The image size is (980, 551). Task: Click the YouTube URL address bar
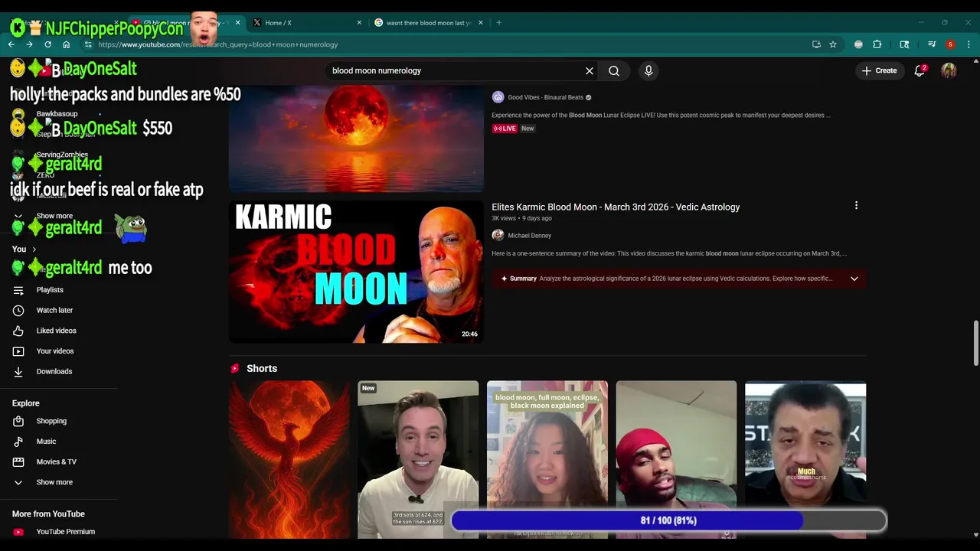(x=444, y=44)
